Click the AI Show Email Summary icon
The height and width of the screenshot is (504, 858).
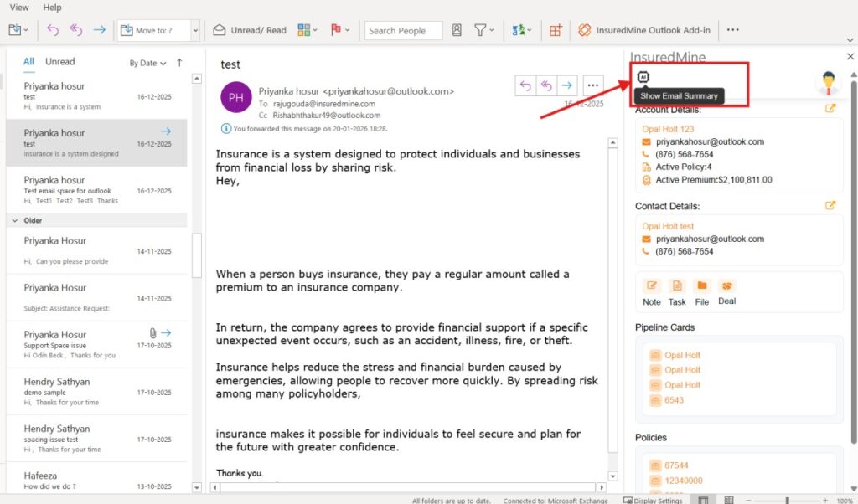tap(643, 76)
